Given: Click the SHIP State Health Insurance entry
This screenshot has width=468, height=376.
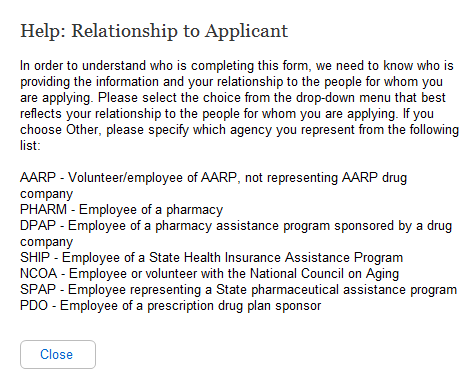Looking at the screenshot, I should [211, 258].
